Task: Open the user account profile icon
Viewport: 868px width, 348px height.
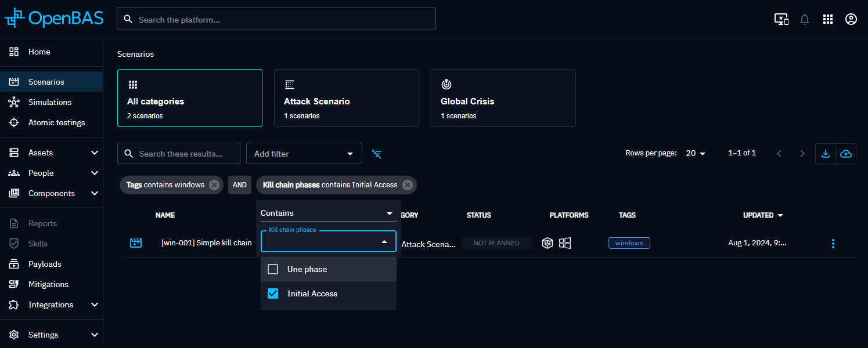Action: tap(851, 19)
